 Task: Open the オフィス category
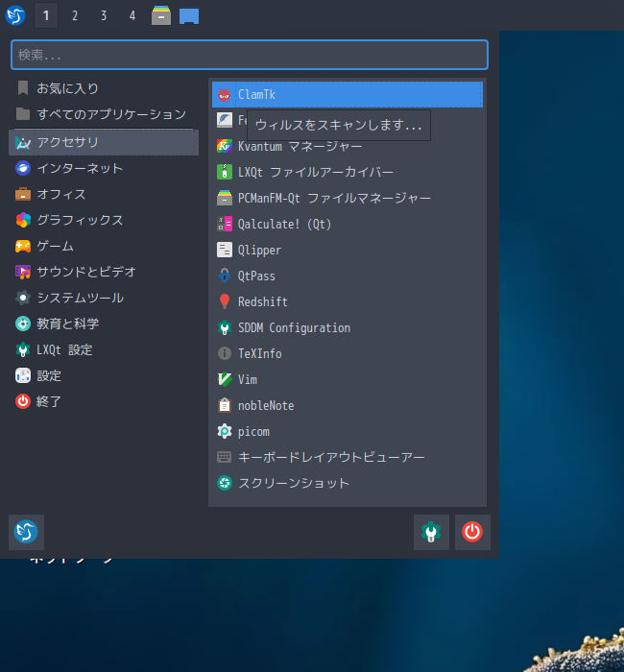(x=103, y=194)
